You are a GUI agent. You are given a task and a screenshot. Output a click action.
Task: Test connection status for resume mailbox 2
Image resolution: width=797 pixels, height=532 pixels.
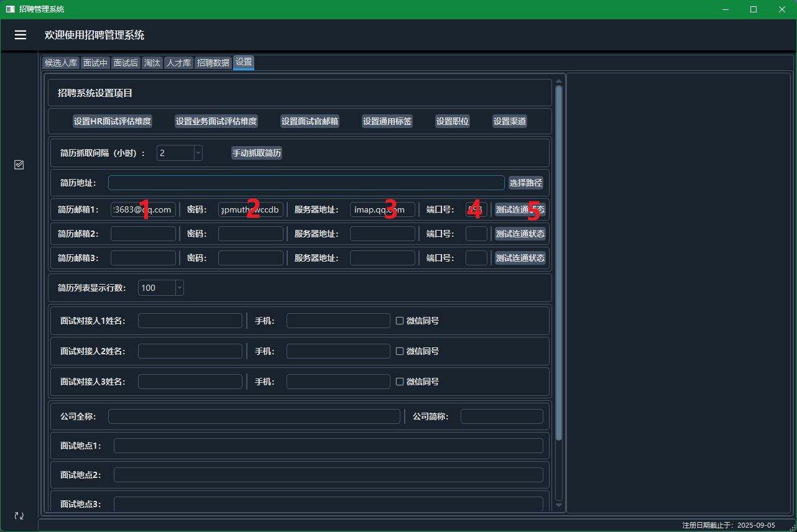pyautogui.click(x=520, y=234)
